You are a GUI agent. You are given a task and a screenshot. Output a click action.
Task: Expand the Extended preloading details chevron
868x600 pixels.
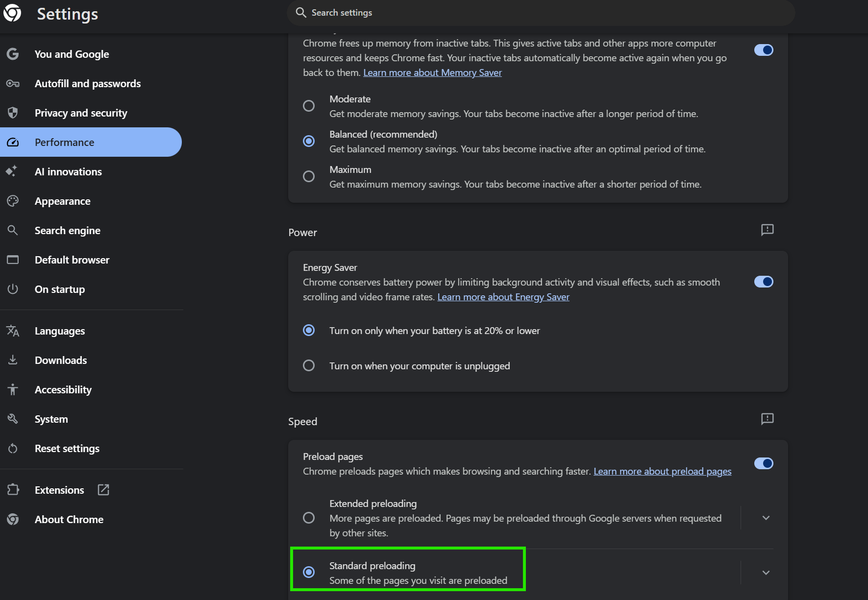click(766, 518)
